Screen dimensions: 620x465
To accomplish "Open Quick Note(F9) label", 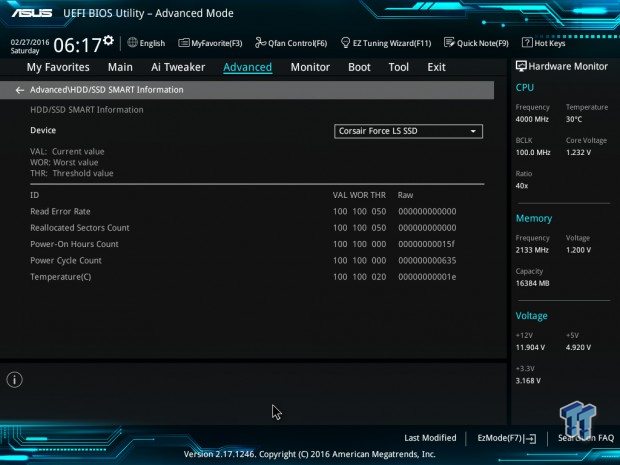I will (x=483, y=43).
